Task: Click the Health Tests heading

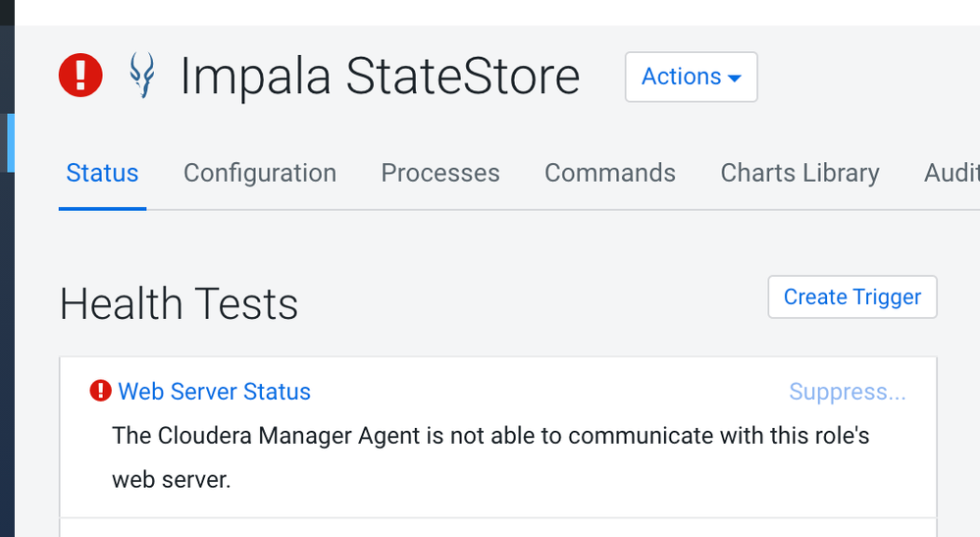Action: coord(179,304)
